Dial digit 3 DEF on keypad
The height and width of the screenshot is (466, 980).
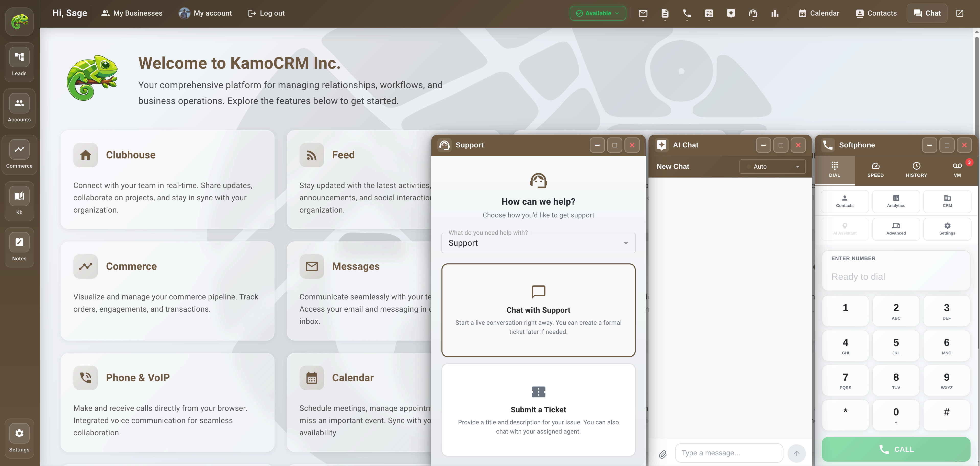click(947, 311)
